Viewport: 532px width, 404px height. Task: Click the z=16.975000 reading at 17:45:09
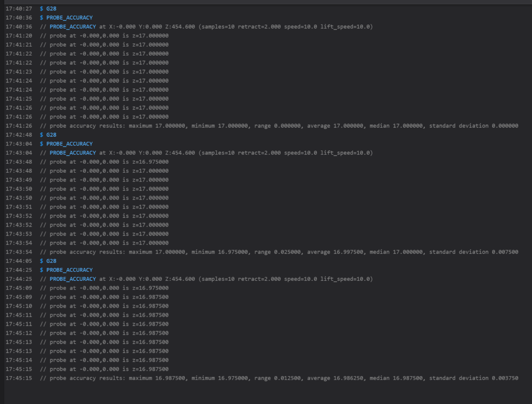[x=150, y=288]
